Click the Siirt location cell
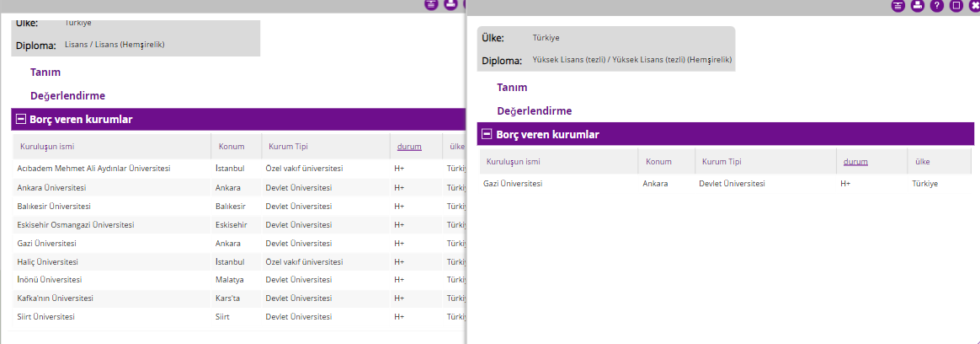The image size is (980, 344). [x=222, y=317]
